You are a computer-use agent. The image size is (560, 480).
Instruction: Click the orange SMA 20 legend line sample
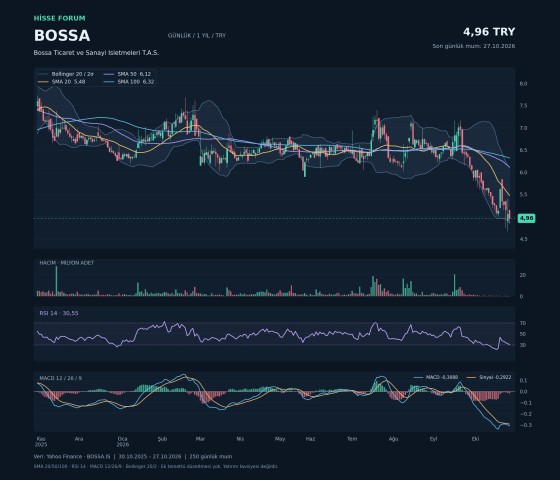pos(43,82)
